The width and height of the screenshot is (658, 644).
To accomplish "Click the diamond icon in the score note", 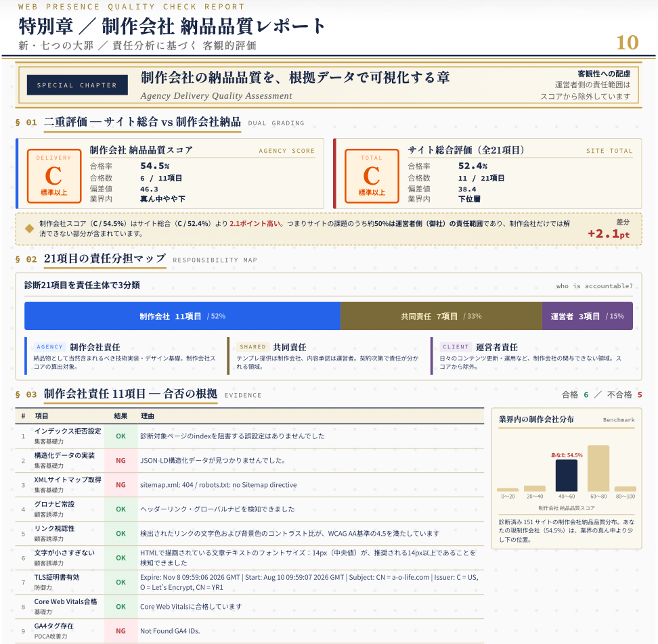I will pyautogui.click(x=29, y=229).
